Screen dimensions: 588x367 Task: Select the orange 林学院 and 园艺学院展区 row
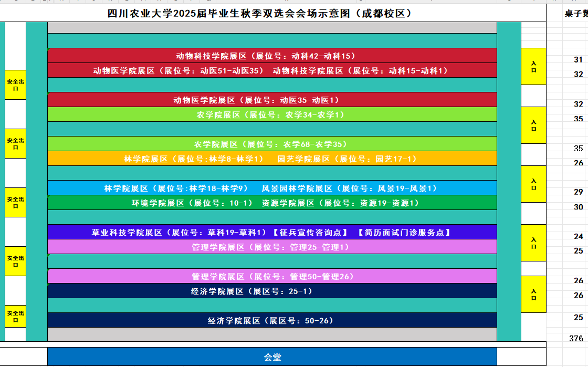[x=272, y=159]
